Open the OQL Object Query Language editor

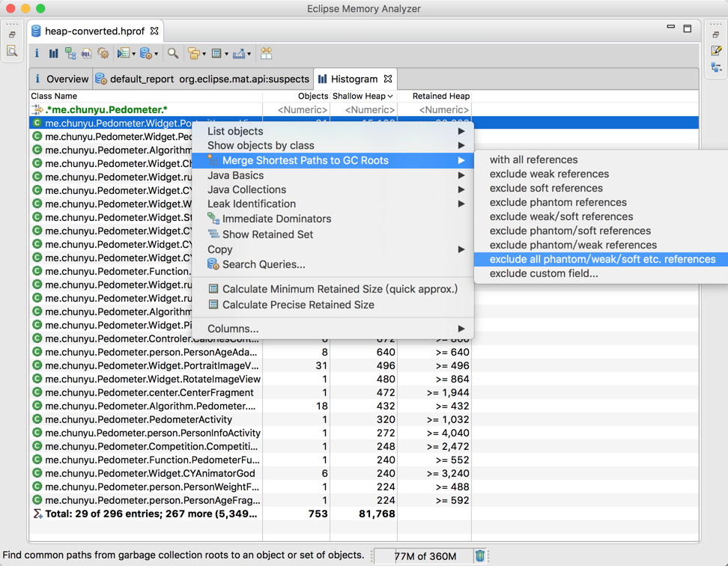(86, 53)
